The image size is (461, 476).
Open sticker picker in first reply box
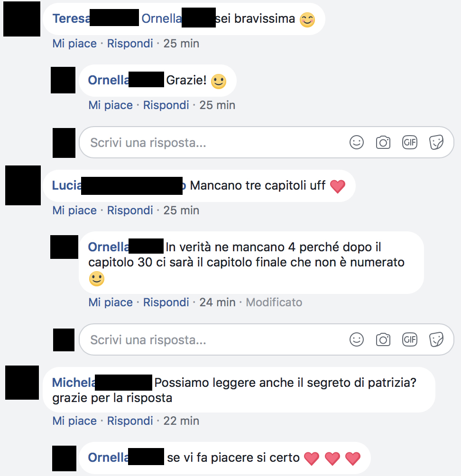point(436,142)
